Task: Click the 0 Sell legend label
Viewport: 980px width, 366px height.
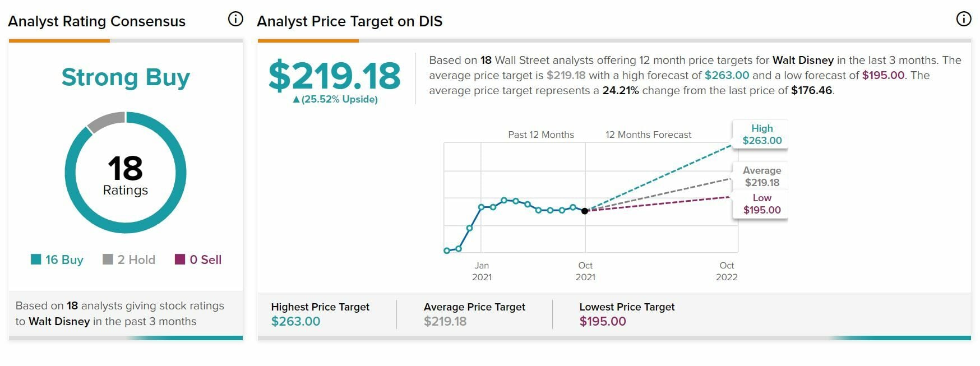Action: [205, 260]
